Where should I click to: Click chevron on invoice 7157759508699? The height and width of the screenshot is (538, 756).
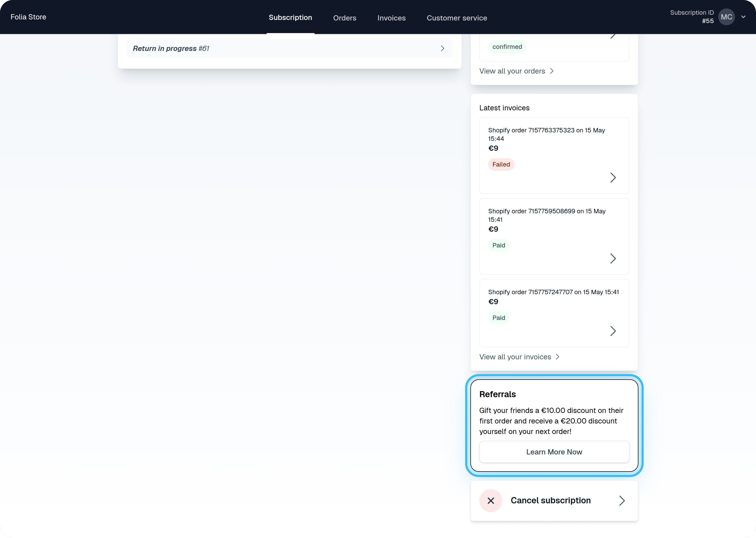pyautogui.click(x=613, y=258)
